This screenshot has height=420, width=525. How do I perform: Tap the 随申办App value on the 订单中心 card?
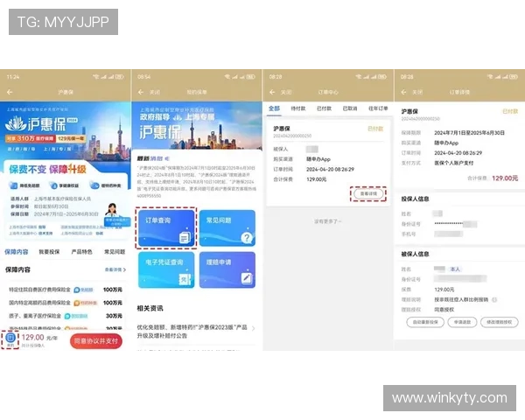click(318, 159)
